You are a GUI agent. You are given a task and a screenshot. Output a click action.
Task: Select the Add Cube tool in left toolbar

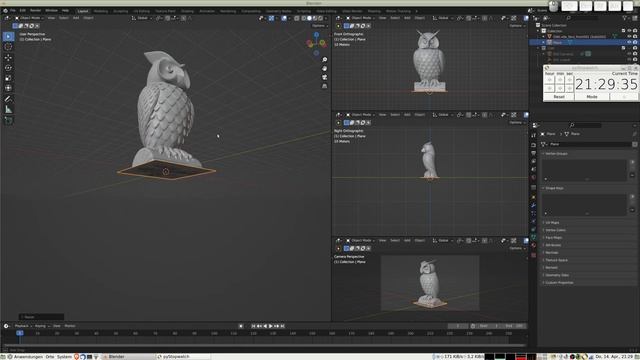8,120
